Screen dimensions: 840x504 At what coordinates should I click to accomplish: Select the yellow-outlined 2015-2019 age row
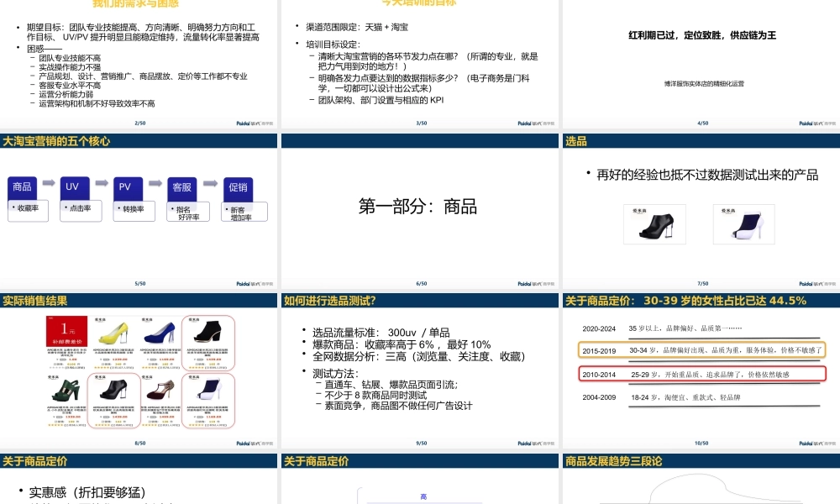(x=702, y=350)
